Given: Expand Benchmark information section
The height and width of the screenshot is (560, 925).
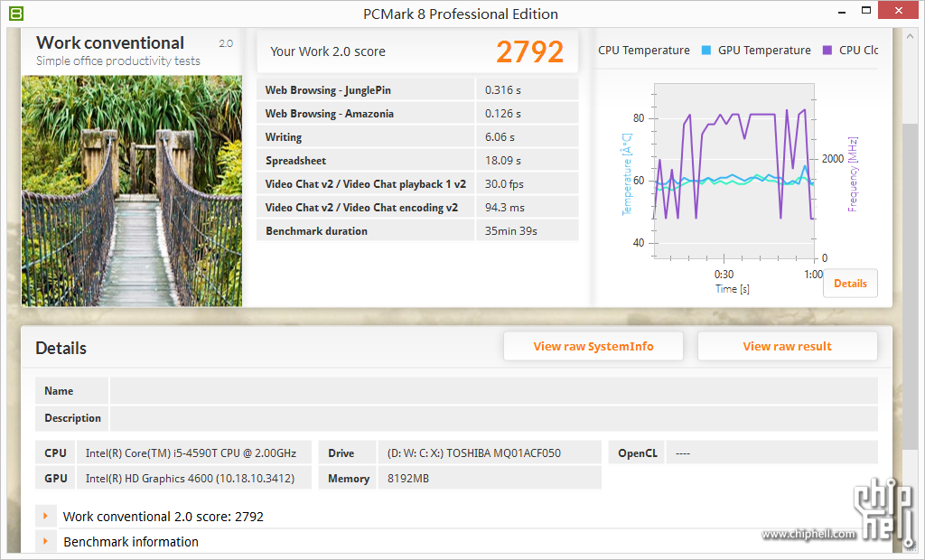Looking at the screenshot, I should click(45, 541).
